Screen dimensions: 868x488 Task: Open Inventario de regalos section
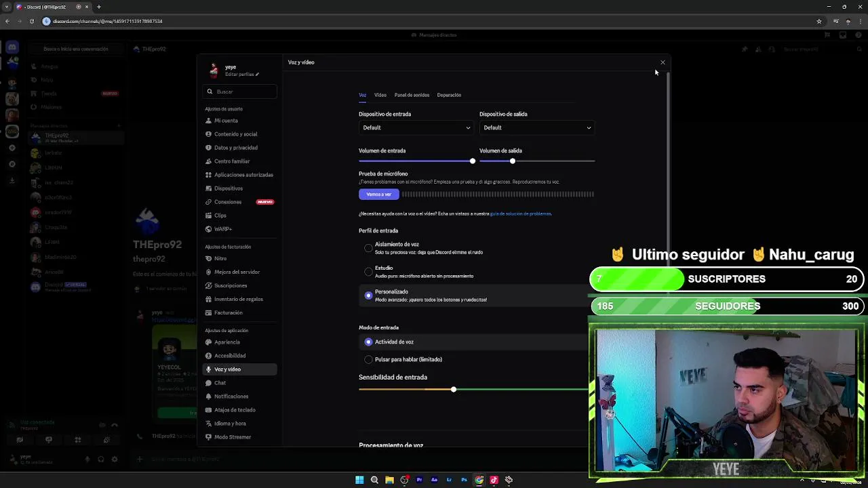coord(239,299)
